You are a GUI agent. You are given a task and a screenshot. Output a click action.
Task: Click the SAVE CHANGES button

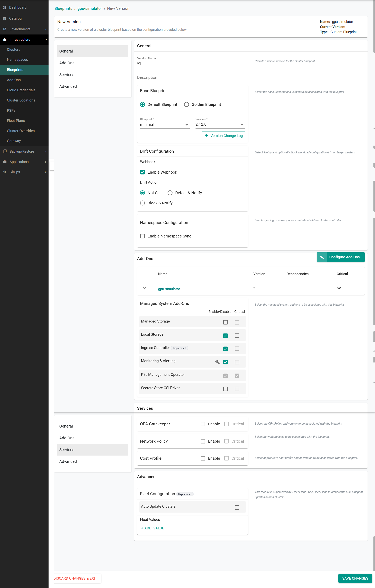[x=355, y=578]
